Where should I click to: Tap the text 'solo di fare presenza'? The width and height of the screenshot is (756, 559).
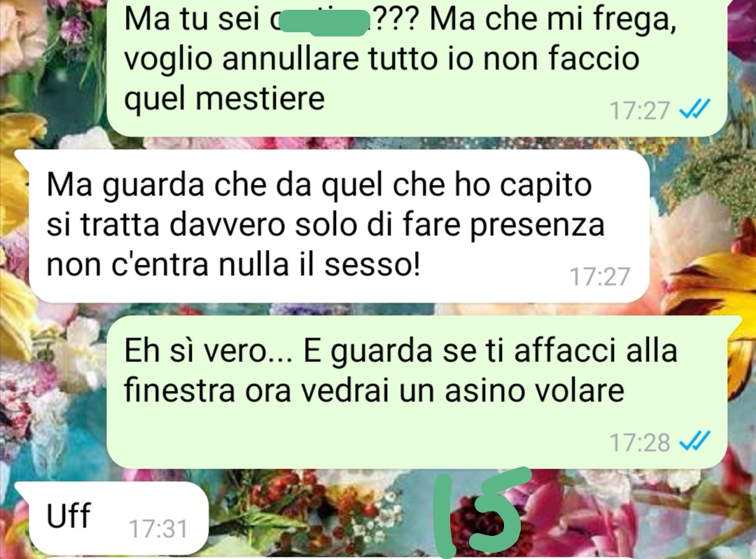click(449, 226)
